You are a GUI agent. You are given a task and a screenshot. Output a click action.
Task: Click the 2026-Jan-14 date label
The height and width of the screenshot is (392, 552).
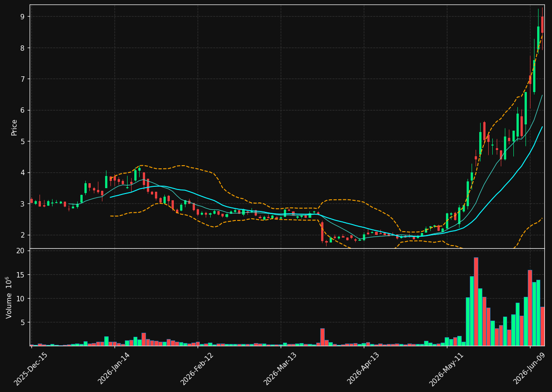click(x=114, y=369)
